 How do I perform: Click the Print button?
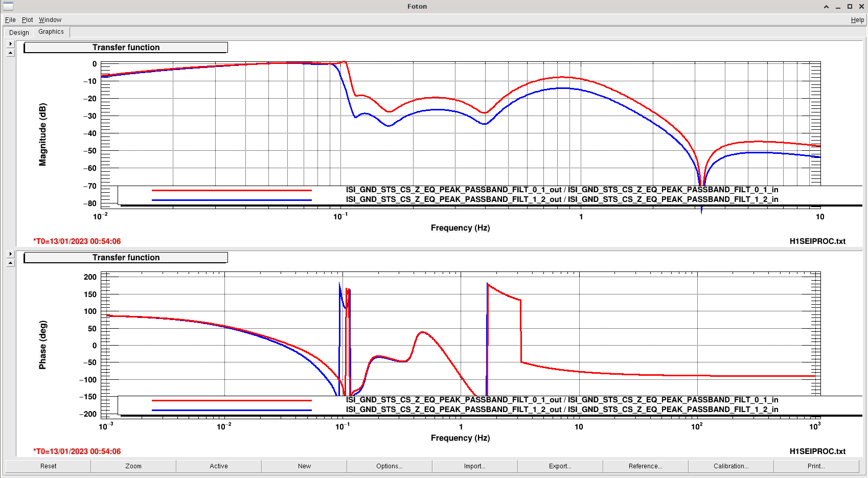[x=816, y=466]
